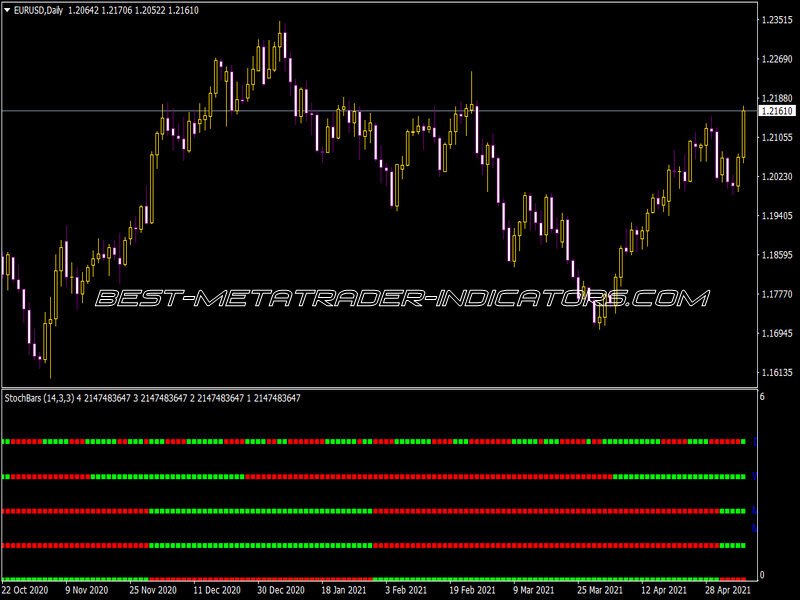Click the 28 Apr 2021 date label

tap(728, 590)
